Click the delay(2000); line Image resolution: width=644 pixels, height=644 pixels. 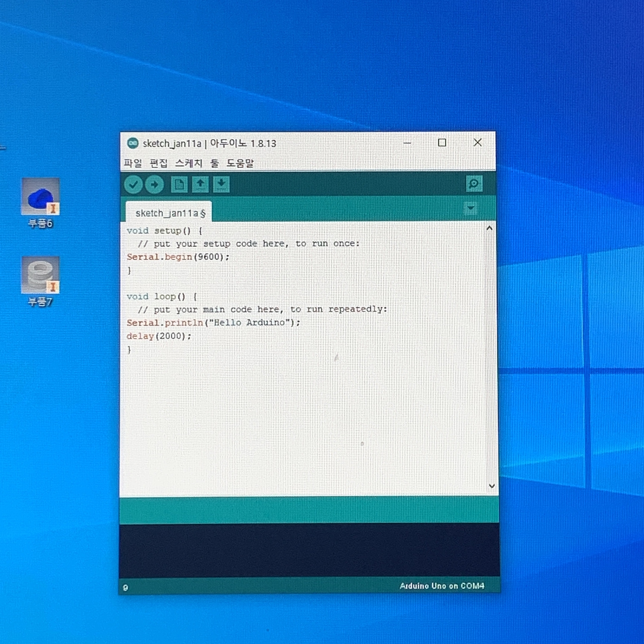(159, 336)
